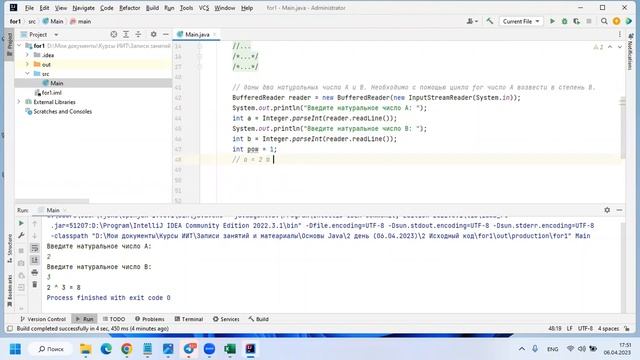Viewport: 640px width, 360px height.
Task: Open Version Control tool window
Action: click(43, 319)
